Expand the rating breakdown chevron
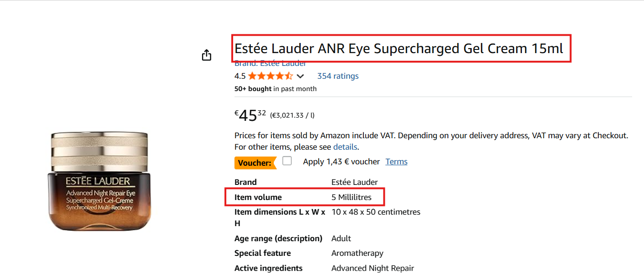 [300, 76]
